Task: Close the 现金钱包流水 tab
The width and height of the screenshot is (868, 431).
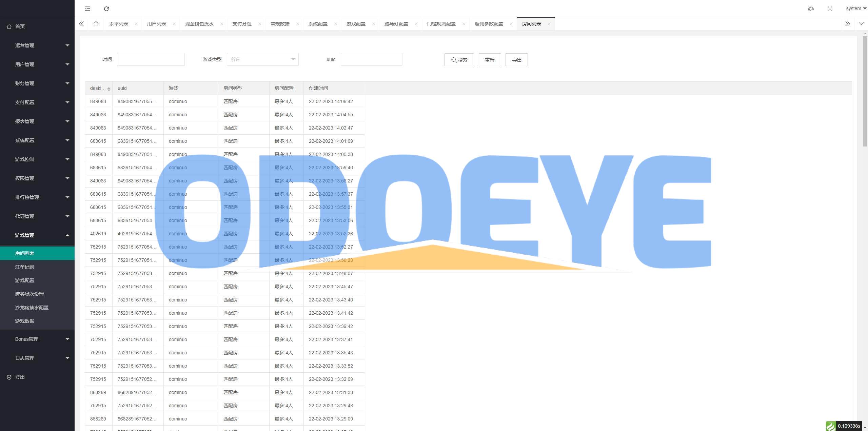Action: coord(222,24)
